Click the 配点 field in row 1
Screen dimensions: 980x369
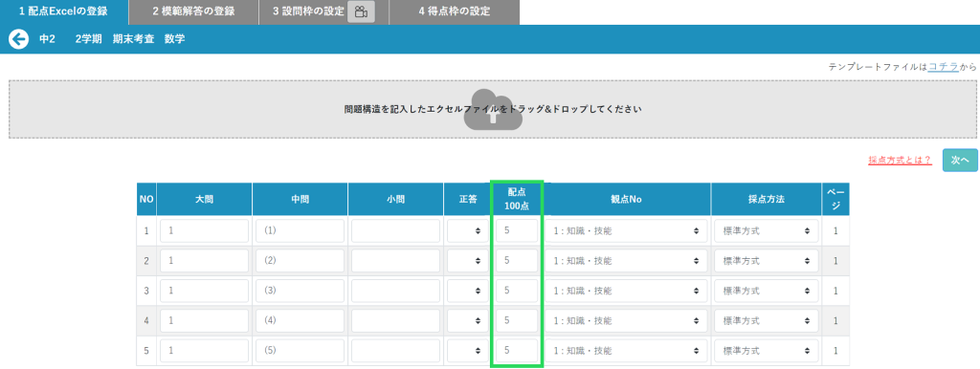517,231
